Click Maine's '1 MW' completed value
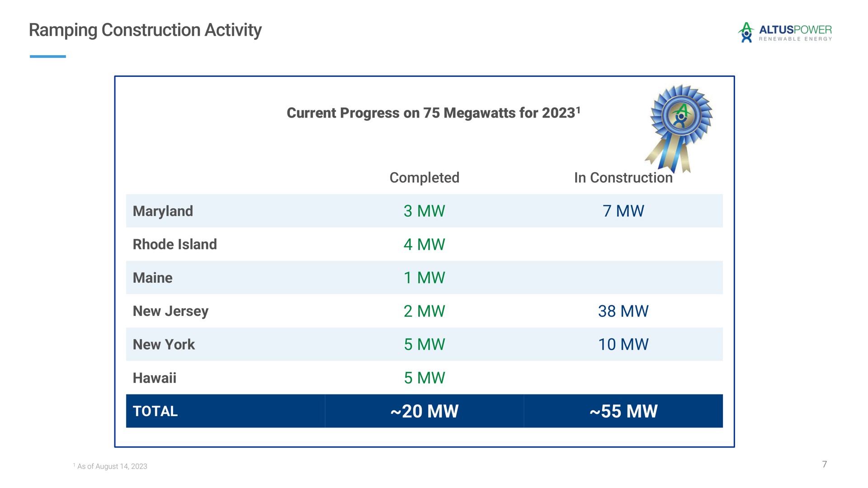 click(x=424, y=278)
